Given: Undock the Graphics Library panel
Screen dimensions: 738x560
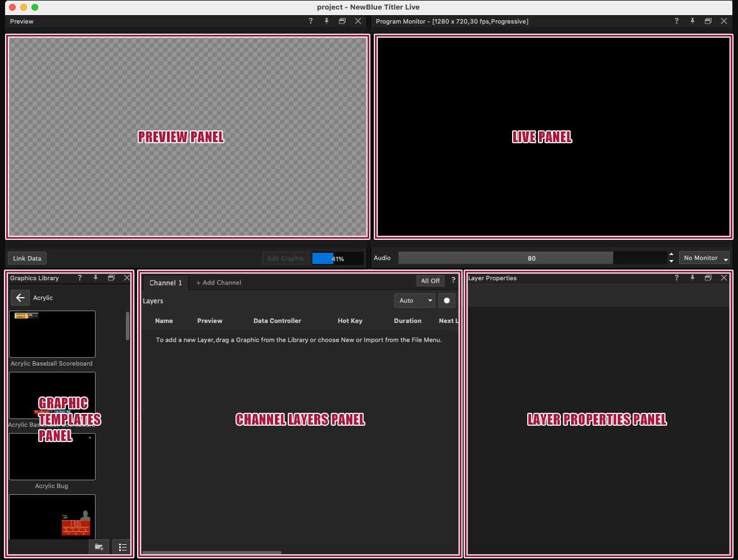Looking at the screenshot, I should pyautogui.click(x=111, y=278).
